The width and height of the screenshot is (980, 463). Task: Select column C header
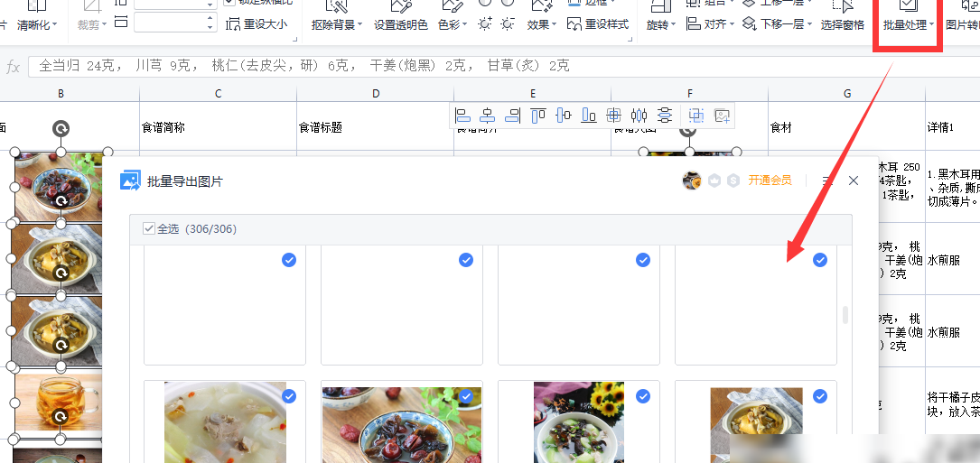pos(218,94)
